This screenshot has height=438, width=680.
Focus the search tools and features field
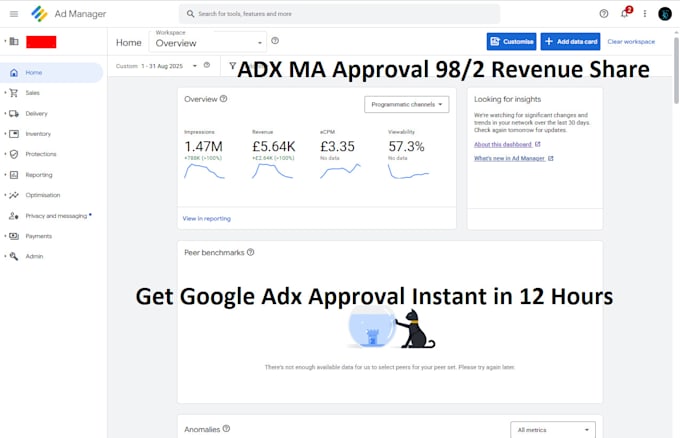[339, 14]
